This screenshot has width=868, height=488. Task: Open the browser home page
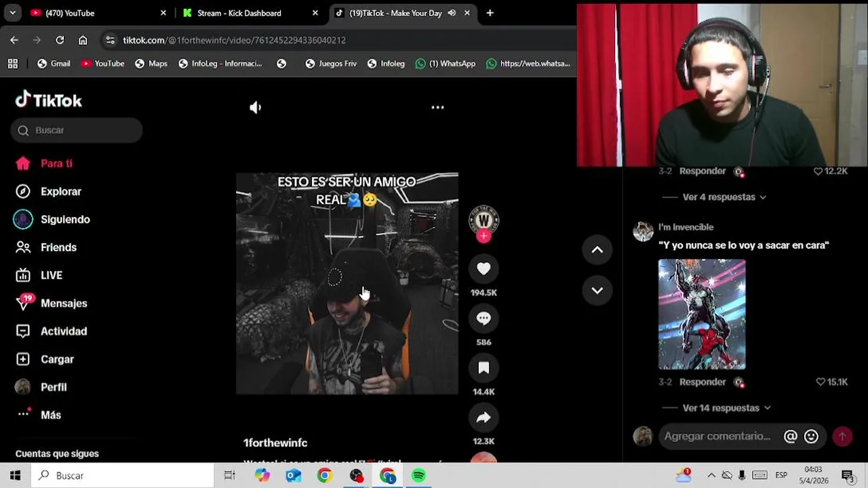tap(83, 40)
